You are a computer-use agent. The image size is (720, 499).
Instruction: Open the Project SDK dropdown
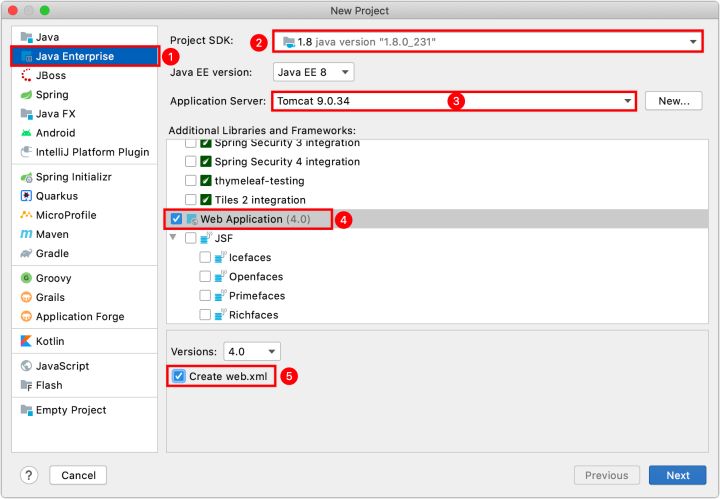click(488, 42)
